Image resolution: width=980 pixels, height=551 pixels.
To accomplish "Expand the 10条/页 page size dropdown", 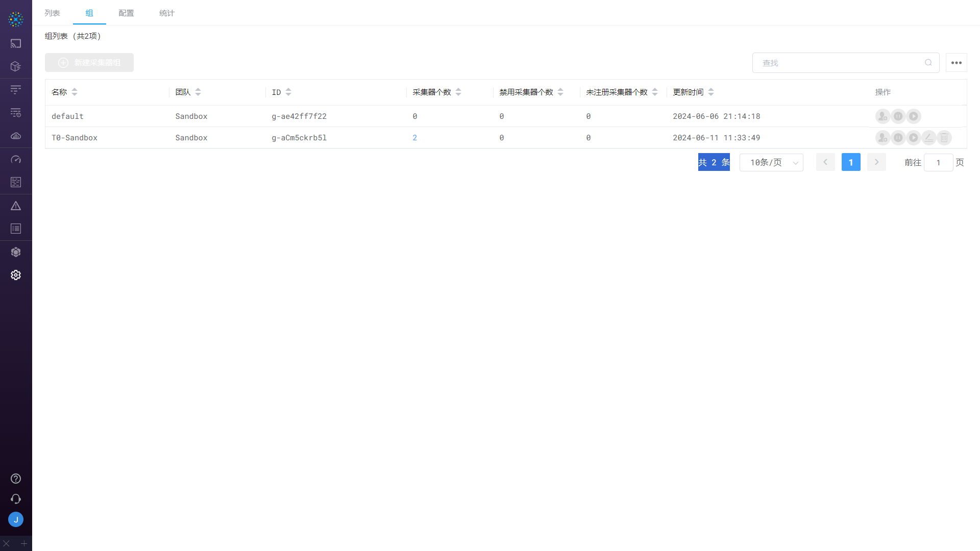I will 771,163.
